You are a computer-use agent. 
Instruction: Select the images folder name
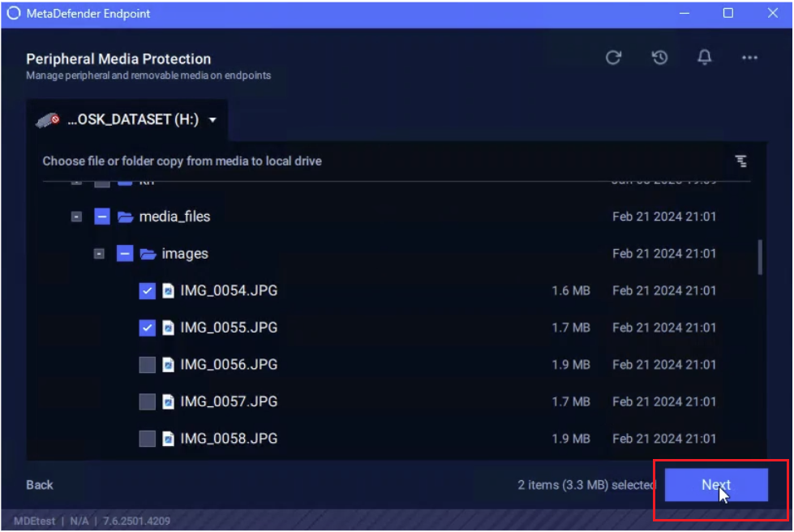(185, 254)
